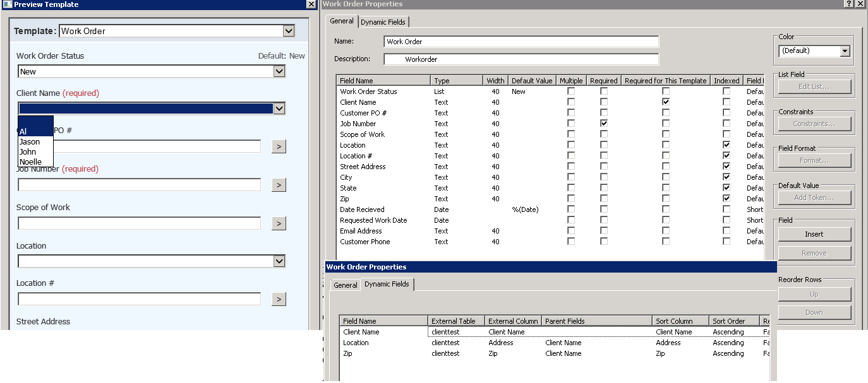Open the Location dropdown in Preview Template
Screen dimensions: 868x383
tap(279, 261)
